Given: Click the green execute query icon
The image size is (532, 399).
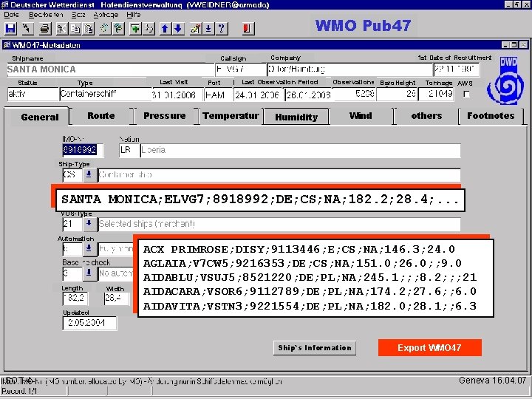Looking at the screenshot, I should [x=118, y=29].
